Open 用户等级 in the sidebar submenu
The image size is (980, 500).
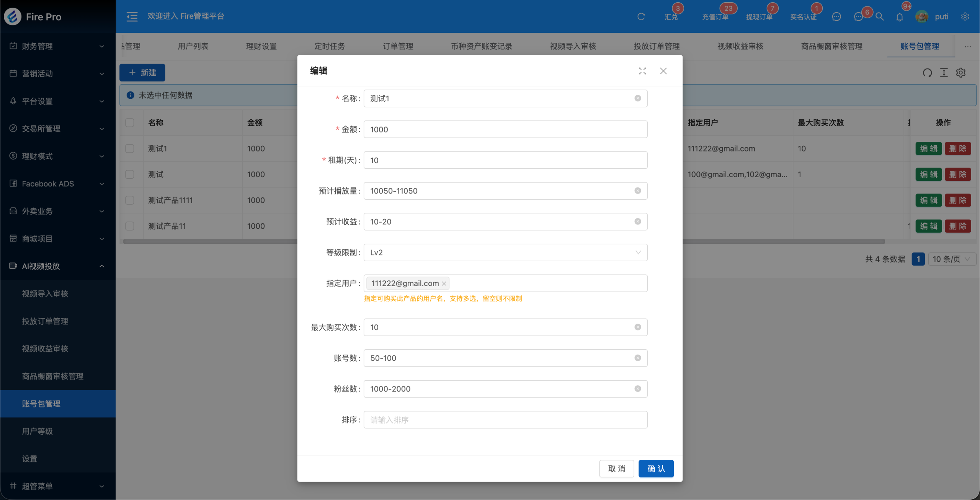(x=38, y=431)
